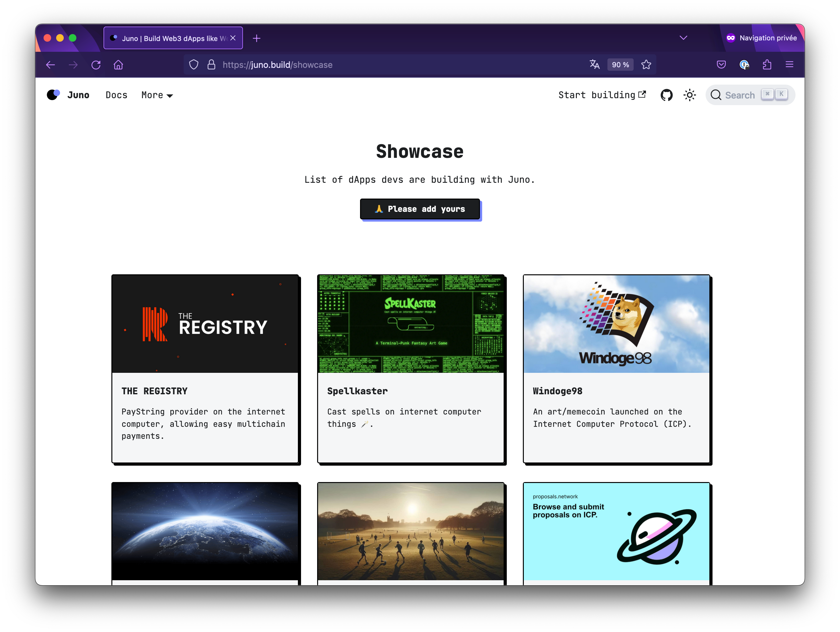Reload the page with the refresh icon
Viewport: 840px width, 632px height.
(96, 65)
